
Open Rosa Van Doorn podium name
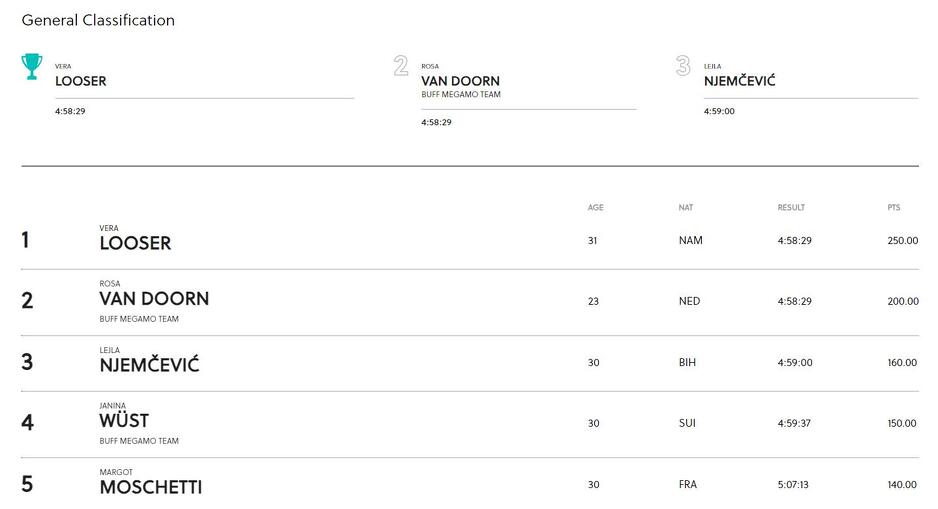[460, 81]
